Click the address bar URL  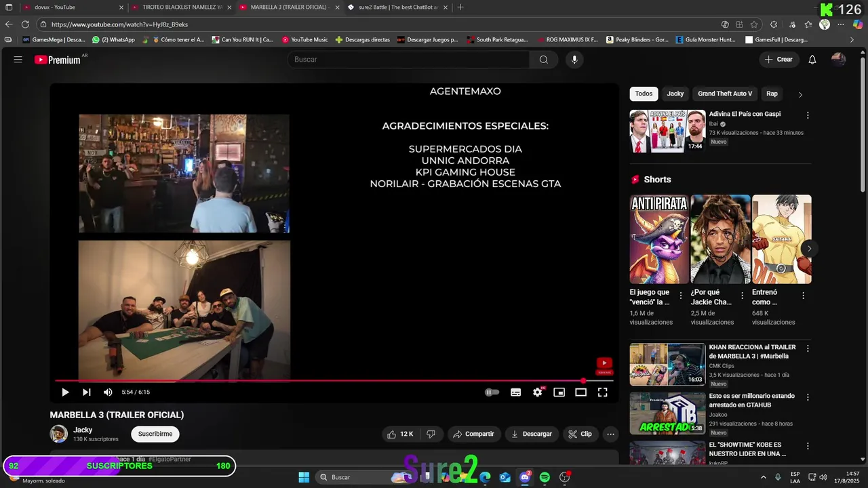(x=119, y=24)
